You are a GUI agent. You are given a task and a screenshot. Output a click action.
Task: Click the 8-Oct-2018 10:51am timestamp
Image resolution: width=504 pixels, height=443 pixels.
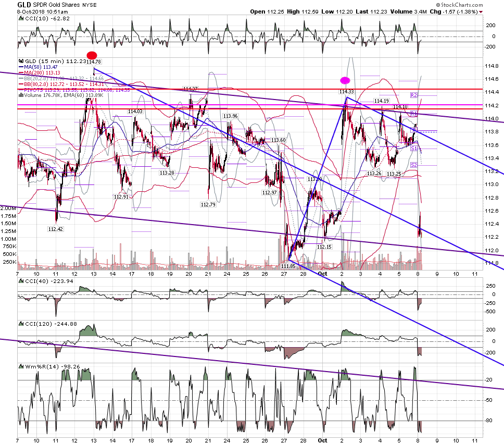(42, 11)
